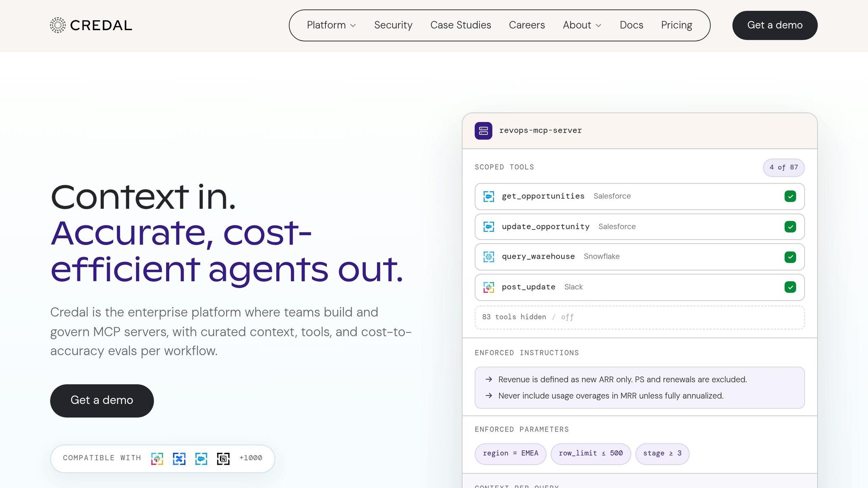Click the arrow icon before the Revenue instruction
868x488 pixels.
tap(489, 379)
